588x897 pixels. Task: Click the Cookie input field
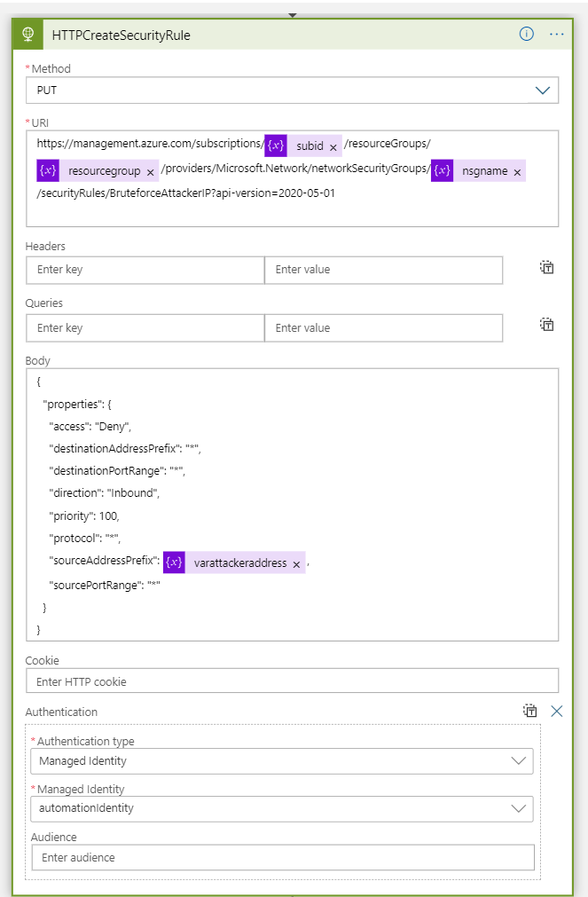(x=292, y=681)
